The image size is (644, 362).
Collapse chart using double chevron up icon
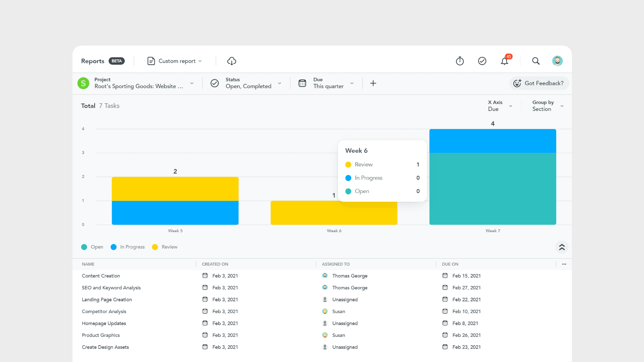pos(562,247)
